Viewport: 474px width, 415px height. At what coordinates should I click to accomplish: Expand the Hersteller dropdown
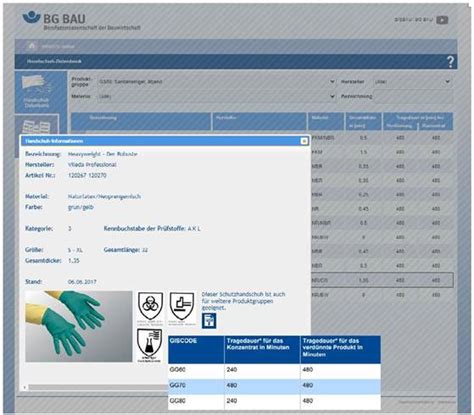pyautogui.click(x=412, y=82)
